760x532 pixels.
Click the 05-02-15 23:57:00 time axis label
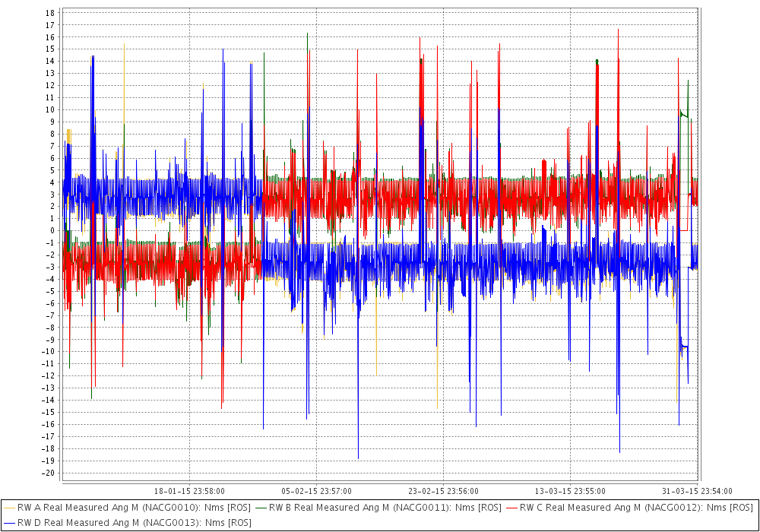[x=316, y=491]
